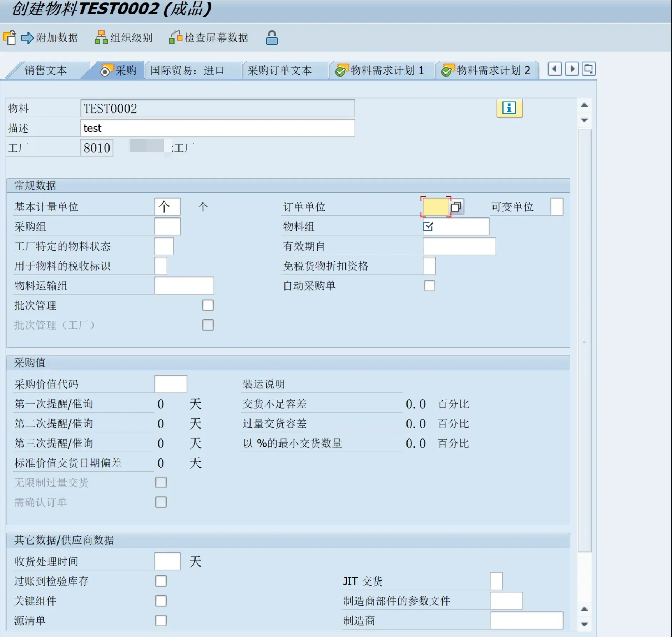Click the padlock icon in toolbar
The height and width of the screenshot is (637, 672).
[x=272, y=37]
